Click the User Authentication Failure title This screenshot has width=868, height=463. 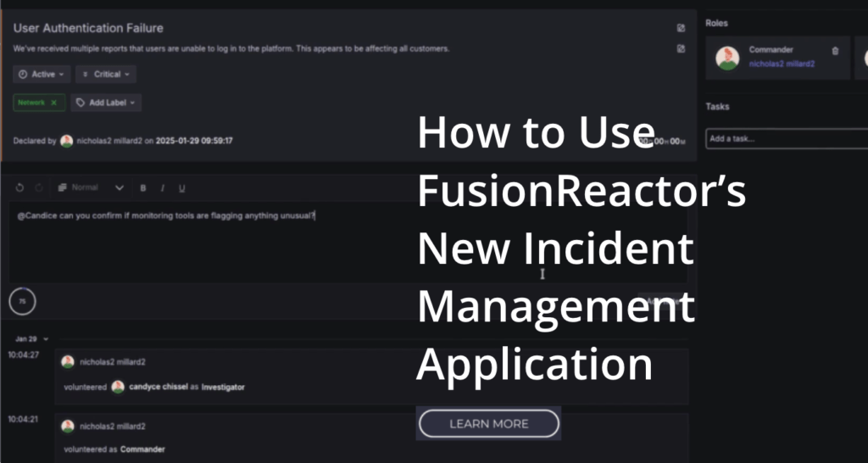[x=88, y=28]
